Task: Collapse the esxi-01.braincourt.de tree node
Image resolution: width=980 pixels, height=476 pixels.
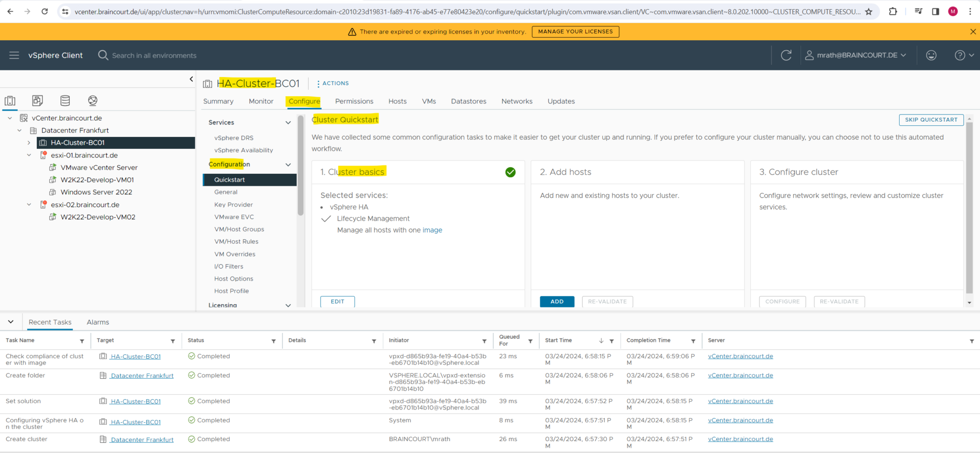Action: point(29,155)
